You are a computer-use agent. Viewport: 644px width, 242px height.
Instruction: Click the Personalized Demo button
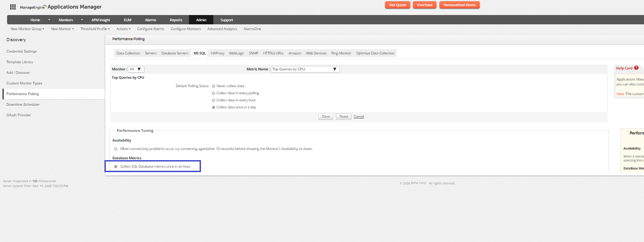pyautogui.click(x=459, y=5)
